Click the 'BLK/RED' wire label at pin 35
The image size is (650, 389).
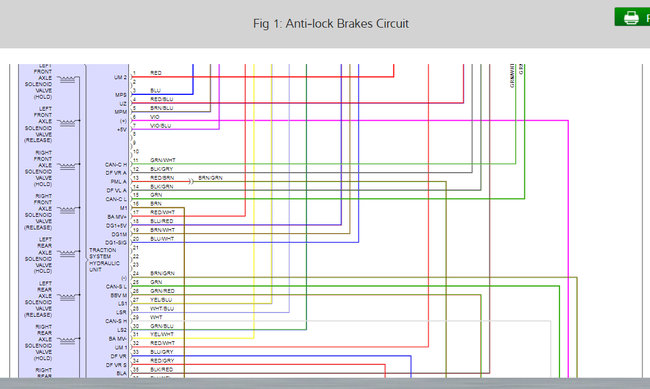click(x=162, y=370)
